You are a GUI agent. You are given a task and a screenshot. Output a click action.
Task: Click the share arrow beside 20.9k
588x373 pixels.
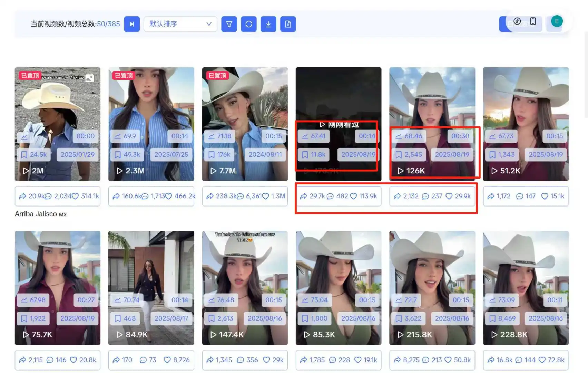pyautogui.click(x=23, y=196)
